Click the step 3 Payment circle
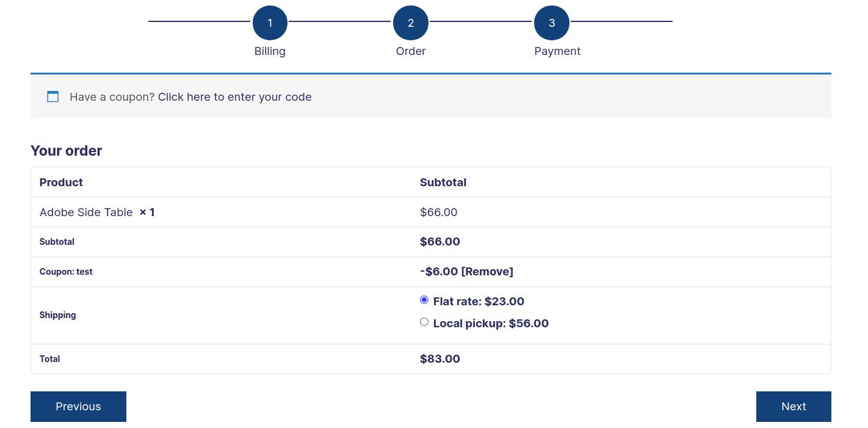This screenshot has height=428, width=868. [552, 23]
